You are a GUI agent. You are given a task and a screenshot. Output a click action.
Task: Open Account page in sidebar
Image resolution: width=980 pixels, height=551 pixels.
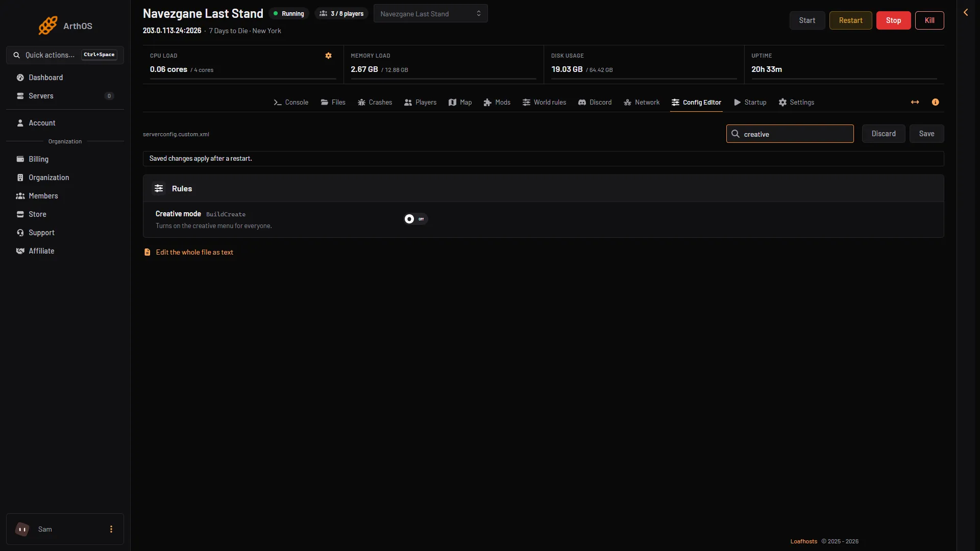(x=65, y=123)
